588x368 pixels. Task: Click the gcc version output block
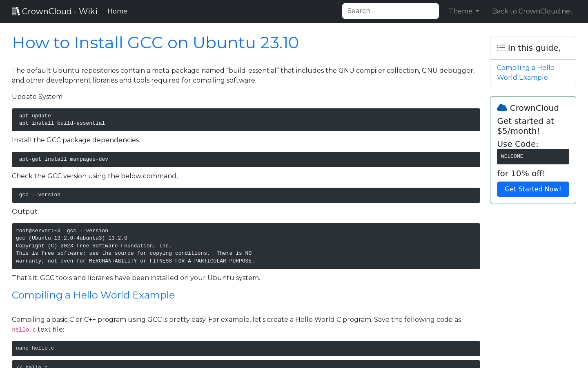(x=245, y=245)
